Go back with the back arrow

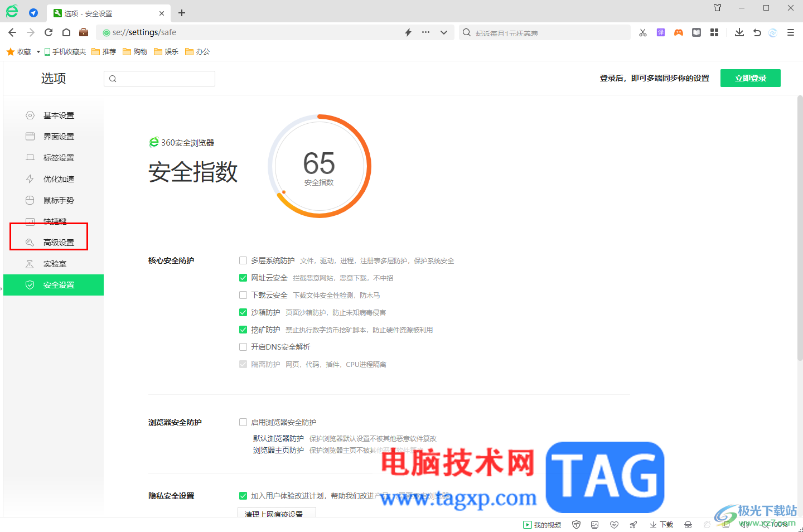pos(12,32)
